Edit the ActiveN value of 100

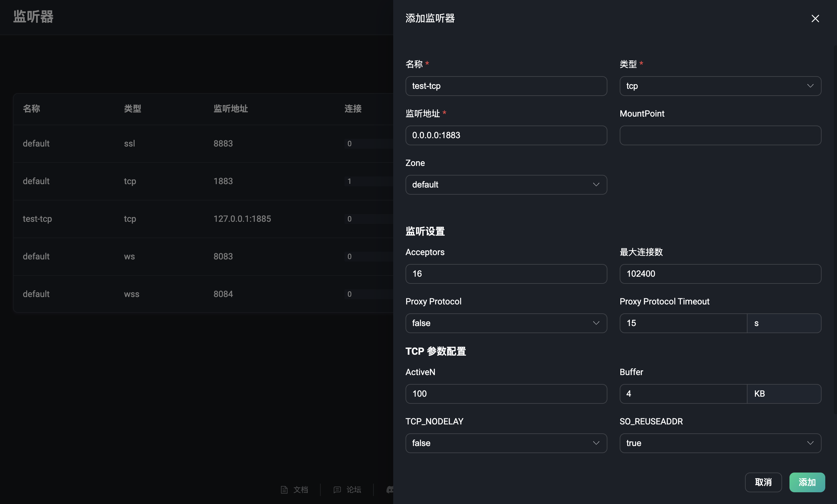pyautogui.click(x=506, y=394)
